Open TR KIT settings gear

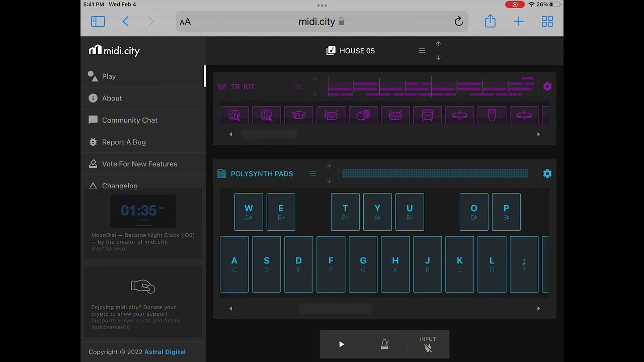pos(547,86)
